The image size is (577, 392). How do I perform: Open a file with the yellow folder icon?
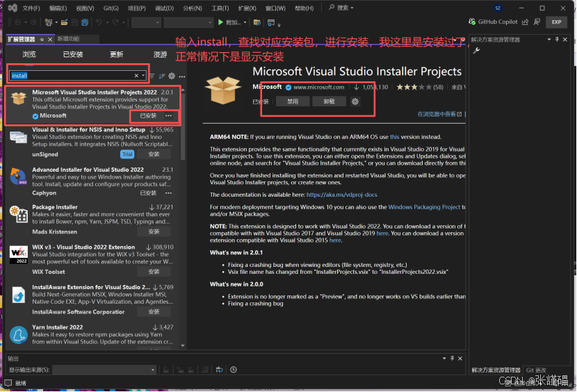65,22
